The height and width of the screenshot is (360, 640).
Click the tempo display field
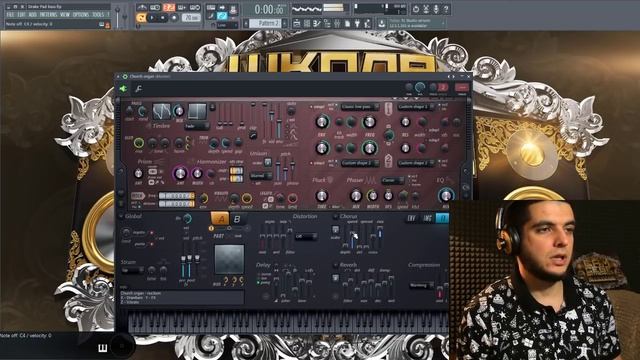pos(191,18)
